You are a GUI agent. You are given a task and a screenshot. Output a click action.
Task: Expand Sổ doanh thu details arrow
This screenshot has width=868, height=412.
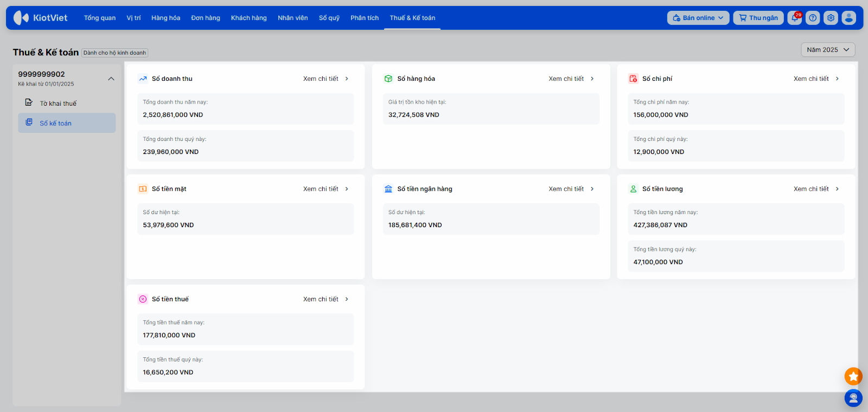(347, 79)
